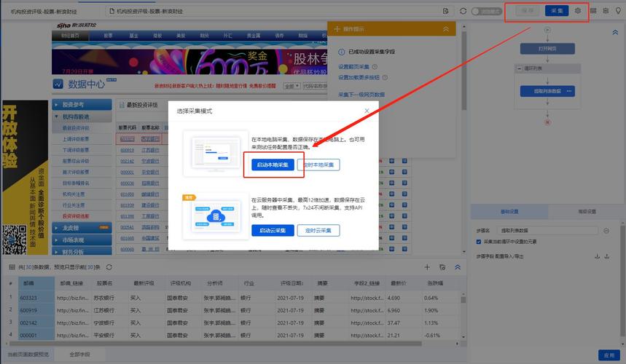Click the lightbulb tips icon at top right
Image resolution: width=626 pixels, height=364 pixels.
pos(618,11)
